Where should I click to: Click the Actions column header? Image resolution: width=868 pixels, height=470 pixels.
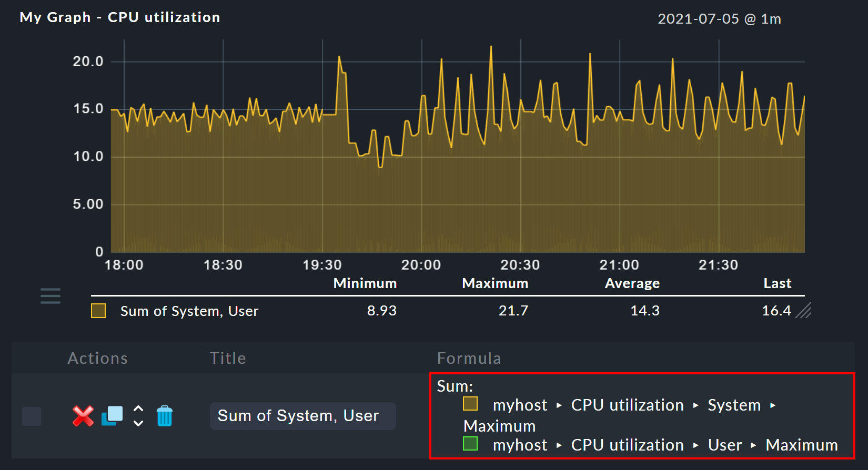coord(98,358)
